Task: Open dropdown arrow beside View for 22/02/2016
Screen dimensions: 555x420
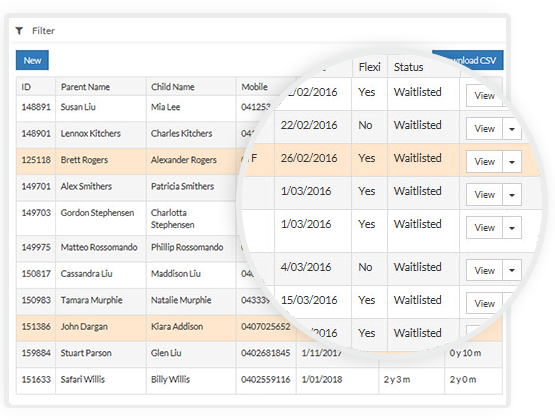Action: [512, 129]
